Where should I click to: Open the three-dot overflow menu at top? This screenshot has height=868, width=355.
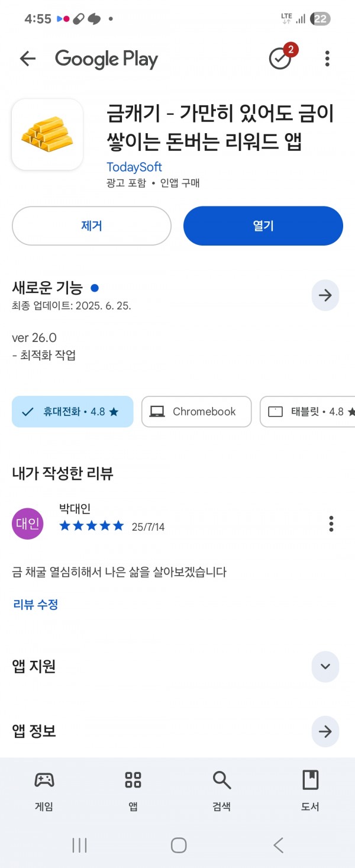point(327,59)
